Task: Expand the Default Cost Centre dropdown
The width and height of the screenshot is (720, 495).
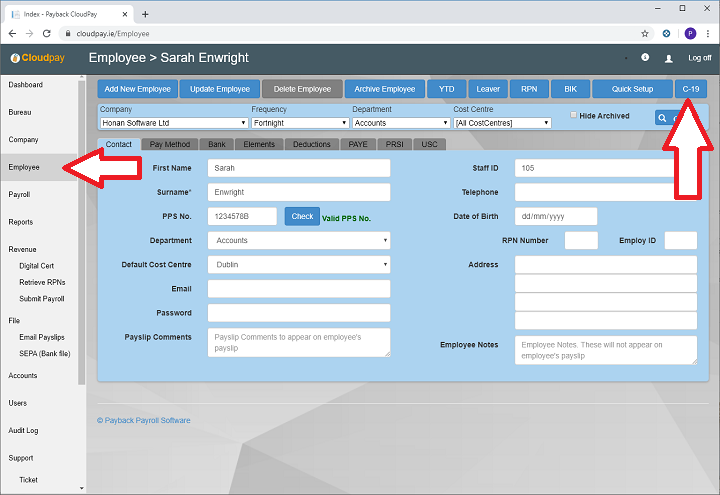Action: [x=298, y=265]
